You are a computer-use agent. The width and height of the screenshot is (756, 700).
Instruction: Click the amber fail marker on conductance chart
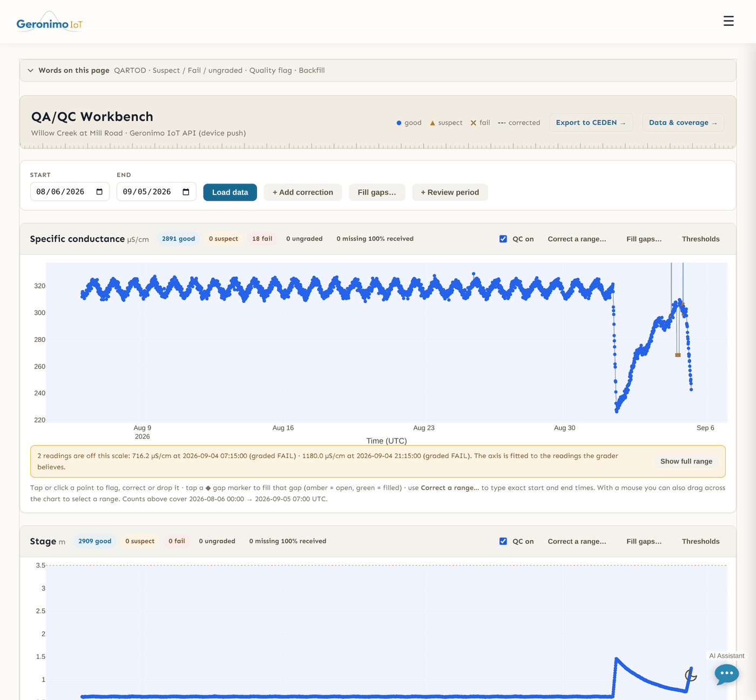(x=678, y=355)
